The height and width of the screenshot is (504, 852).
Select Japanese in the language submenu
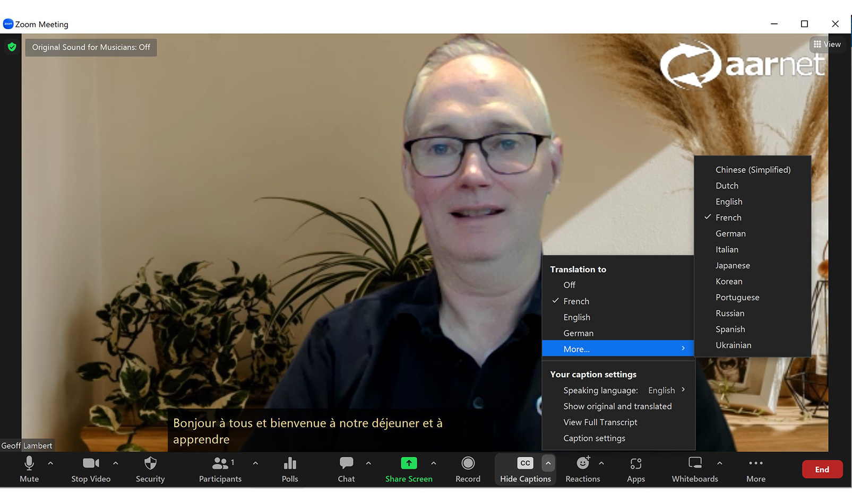[x=733, y=265]
